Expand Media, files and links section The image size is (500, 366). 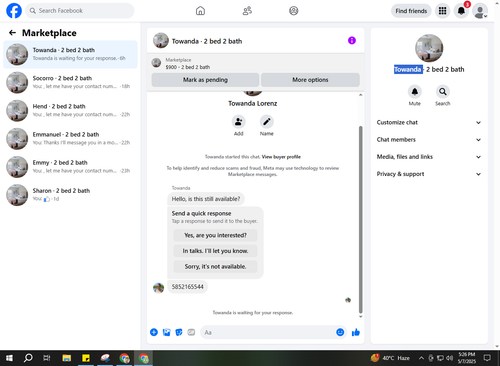(x=429, y=157)
